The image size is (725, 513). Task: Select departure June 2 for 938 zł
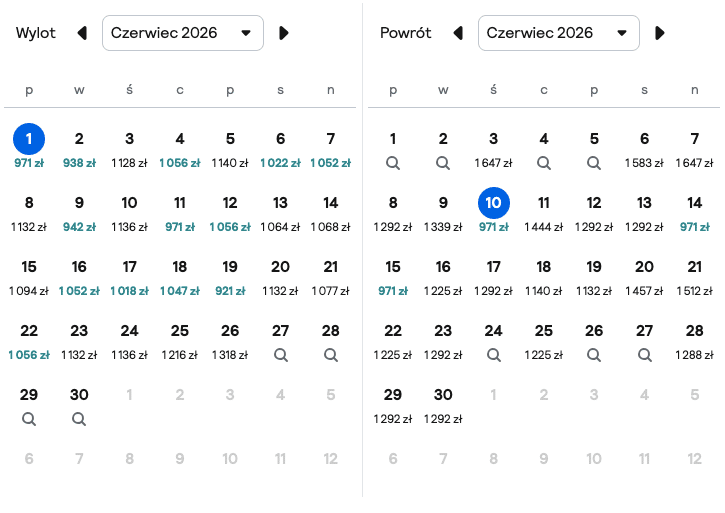(79, 149)
